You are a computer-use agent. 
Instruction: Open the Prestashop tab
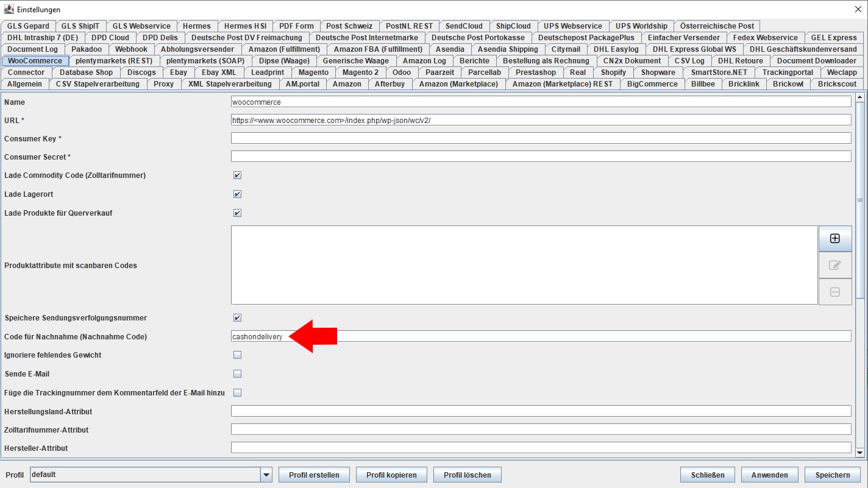[536, 72]
